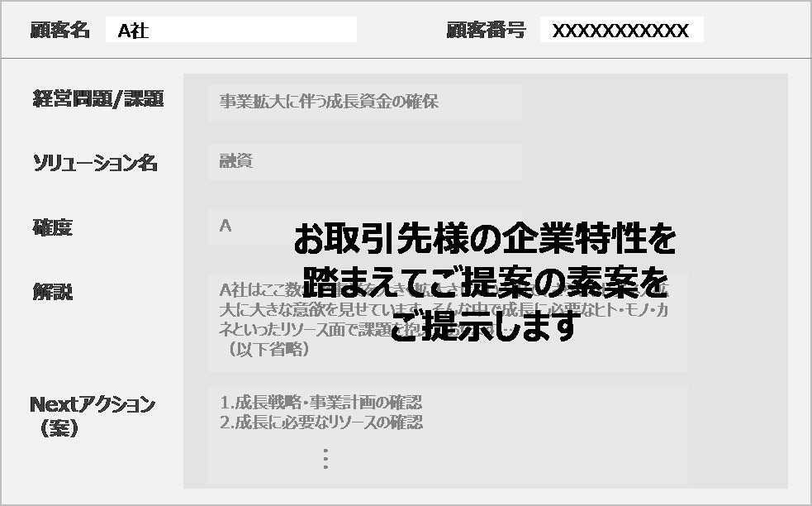Click the ソリューション名 label
The height and width of the screenshot is (506, 812).
(x=95, y=163)
